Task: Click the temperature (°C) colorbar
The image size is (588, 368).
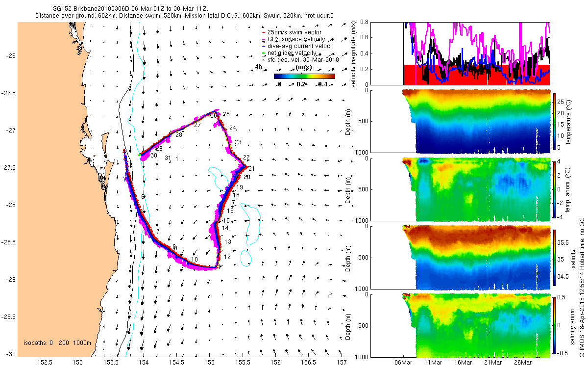Action: [x=555, y=121]
